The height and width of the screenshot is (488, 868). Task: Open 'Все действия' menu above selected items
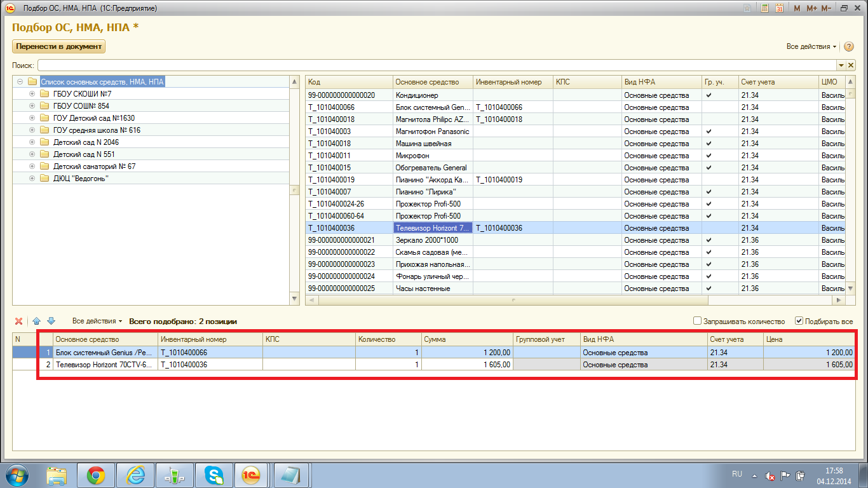[97, 322]
